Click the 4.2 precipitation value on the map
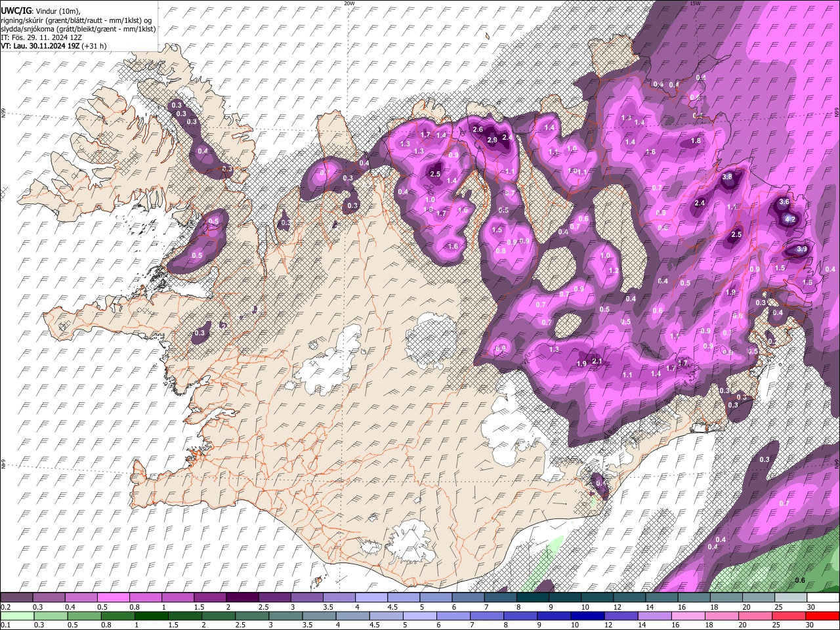 point(791,219)
